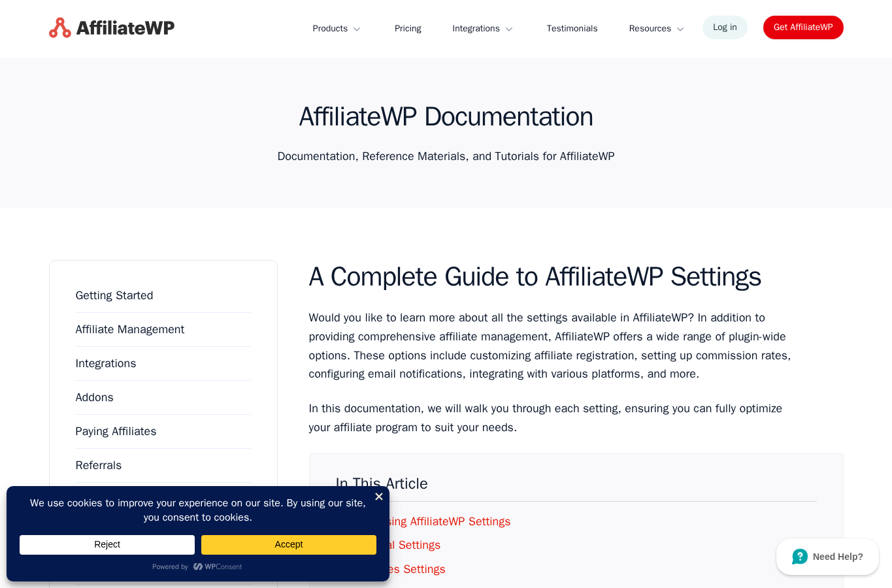Screen dimensions: 892x588
Task: Close the cookie consent banner
Action: coord(379,497)
